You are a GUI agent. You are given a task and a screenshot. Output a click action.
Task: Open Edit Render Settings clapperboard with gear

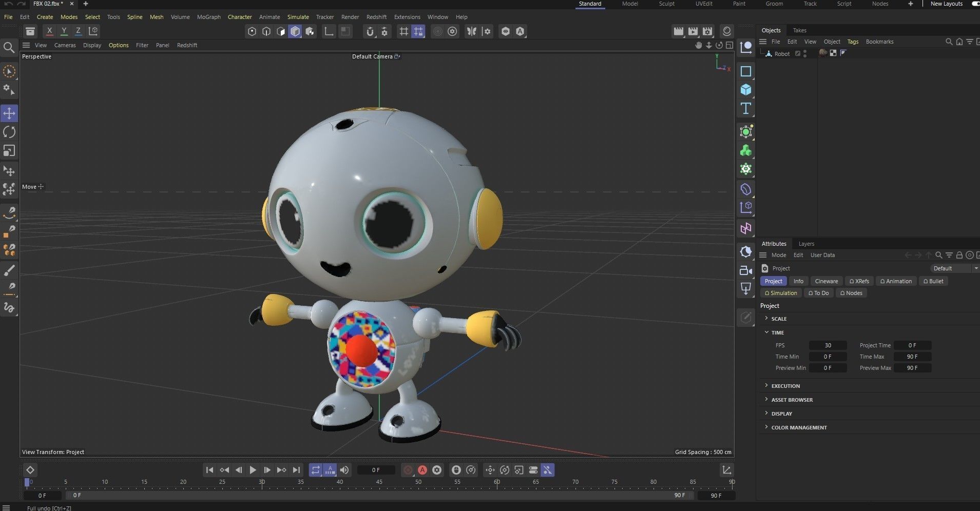pyautogui.click(x=707, y=31)
